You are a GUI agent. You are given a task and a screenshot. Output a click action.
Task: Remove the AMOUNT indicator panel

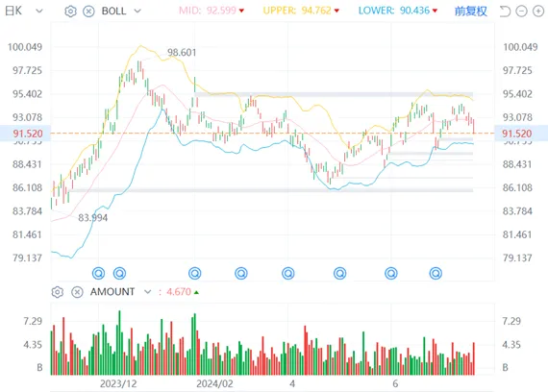coord(77,292)
